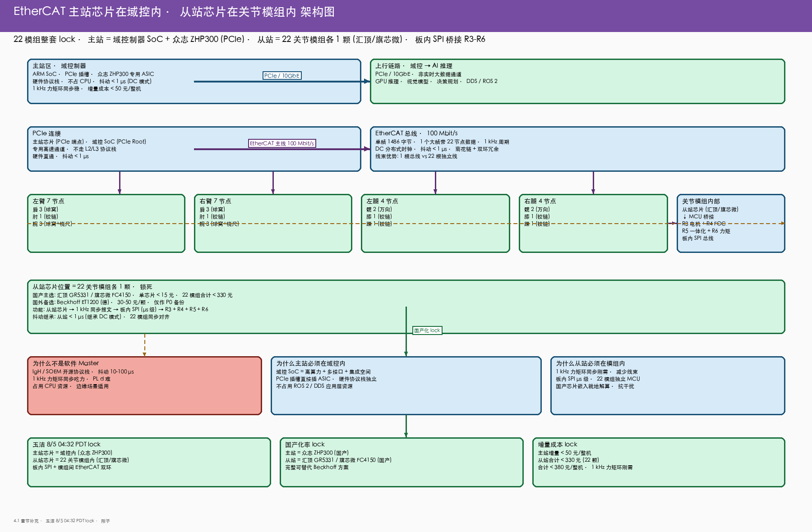Select subtitle text '22 模组整套 lock'

pos(45,39)
